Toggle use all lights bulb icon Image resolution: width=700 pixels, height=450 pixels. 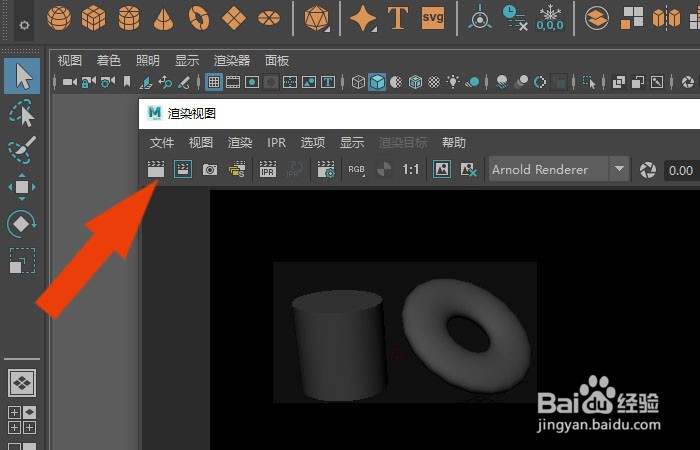tap(453, 82)
